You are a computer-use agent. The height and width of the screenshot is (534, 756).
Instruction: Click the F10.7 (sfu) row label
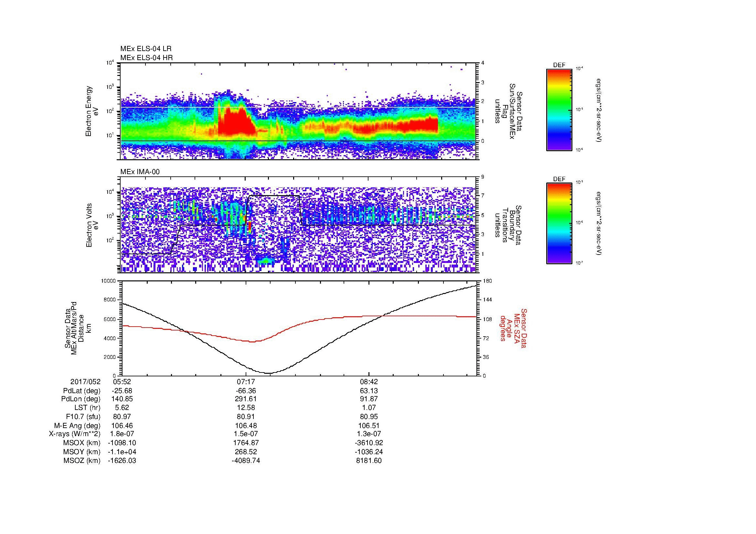[83, 416]
